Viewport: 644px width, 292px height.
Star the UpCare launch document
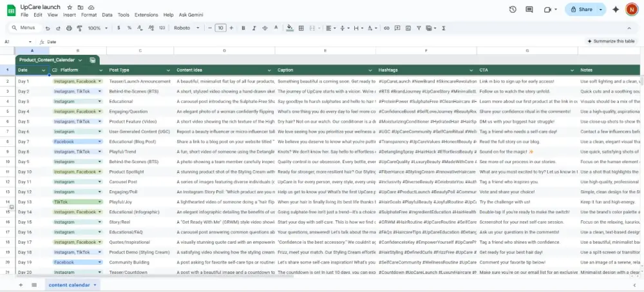click(x=70, y=7)
